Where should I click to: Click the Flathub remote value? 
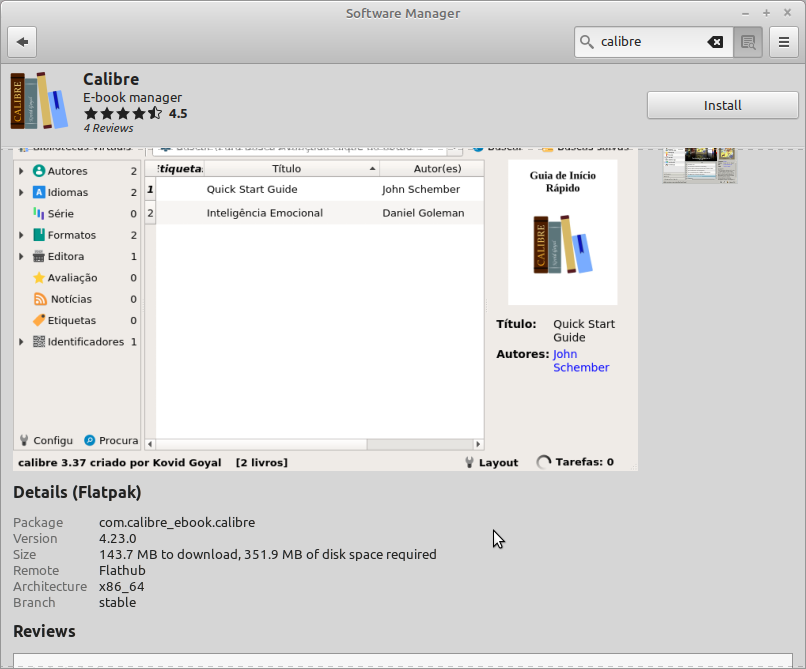point(122,570)
